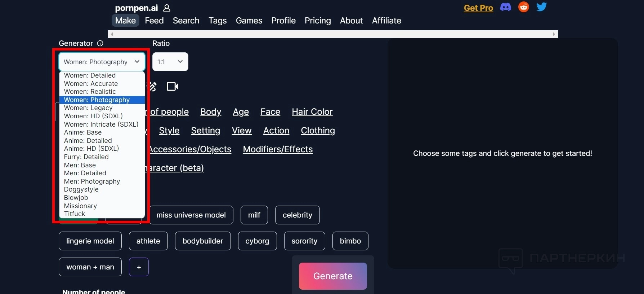The image size is (644, 294).
Task: Toggle the "bimbo" tag
Action: click(x=350, y=241)
